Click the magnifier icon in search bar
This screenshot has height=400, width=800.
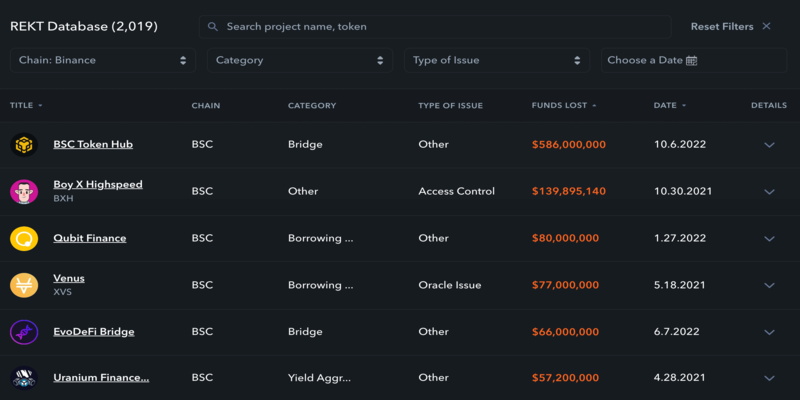[x=213, y=27]
